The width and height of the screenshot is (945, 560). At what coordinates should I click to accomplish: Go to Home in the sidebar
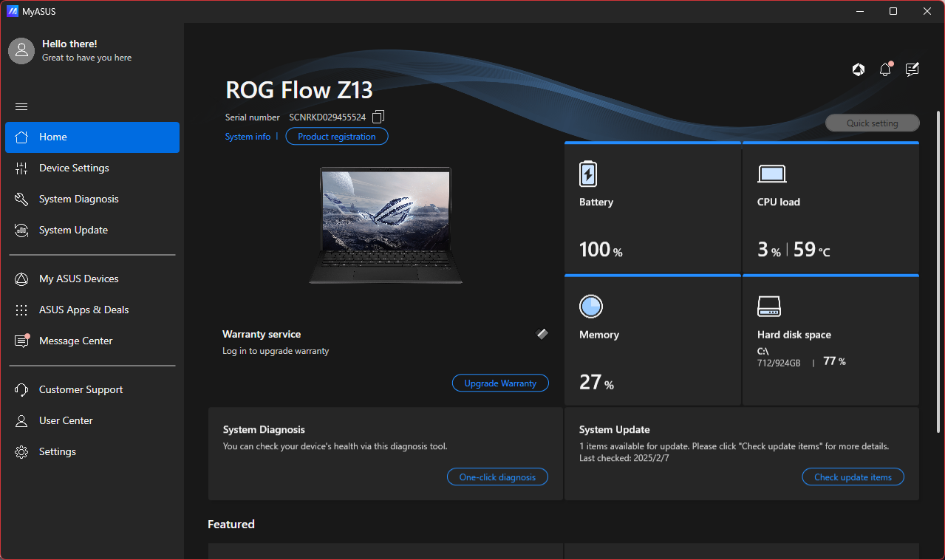(92, 137)
